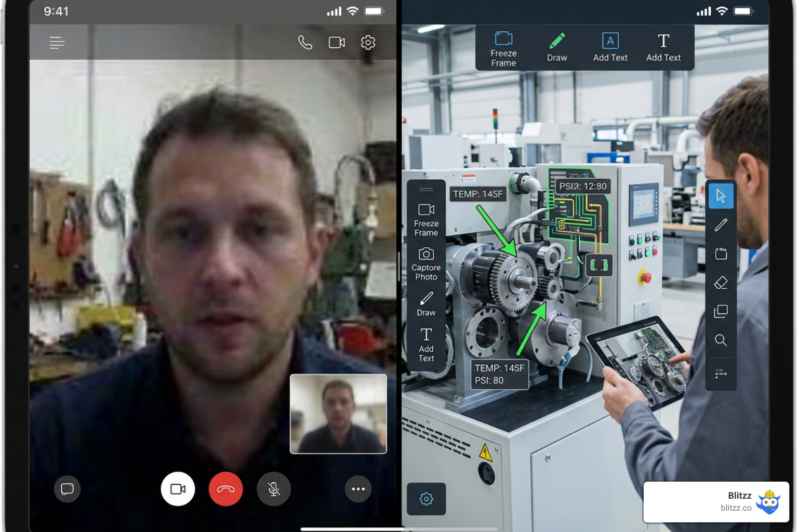Image resolution: width=798 pixels, height=532 pixels.
Task: Choose the boxed A Add Text tool
Action: (x=610, y=47)
